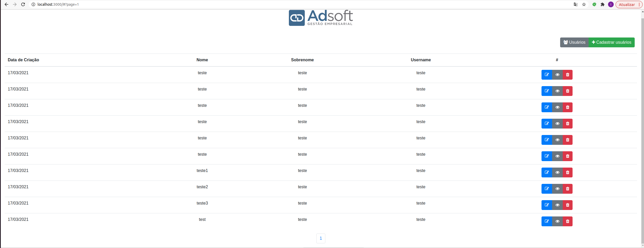Screen dimensions: 644x248
Task: Click the Nome column header
Action: point(202,60)
